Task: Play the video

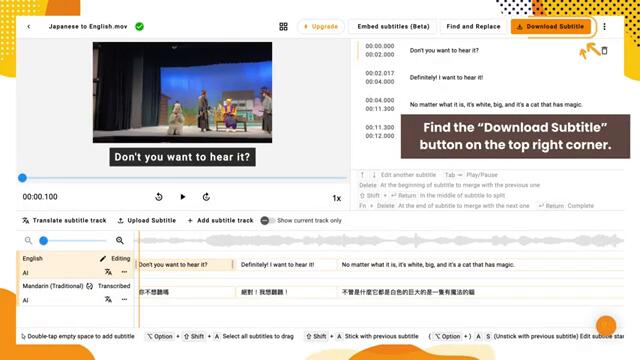Action: 182,197
